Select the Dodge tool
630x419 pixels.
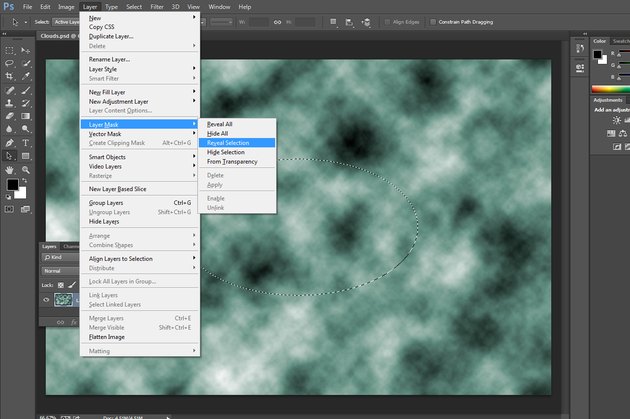tap(25, 129)
